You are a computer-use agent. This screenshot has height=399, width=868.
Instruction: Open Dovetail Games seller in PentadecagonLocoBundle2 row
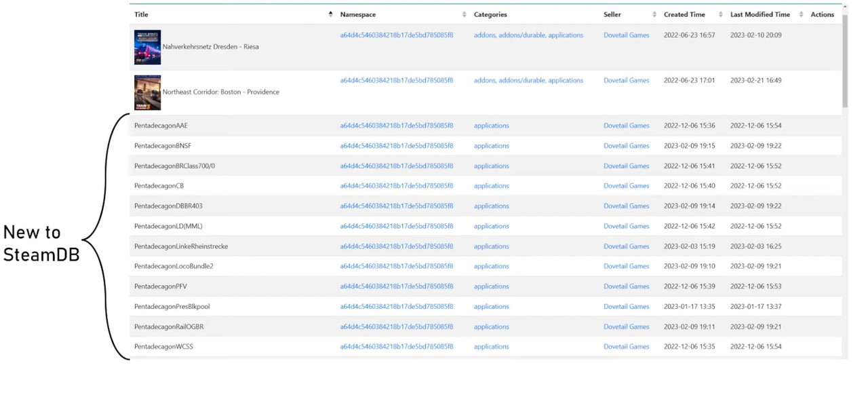point(627,267)
